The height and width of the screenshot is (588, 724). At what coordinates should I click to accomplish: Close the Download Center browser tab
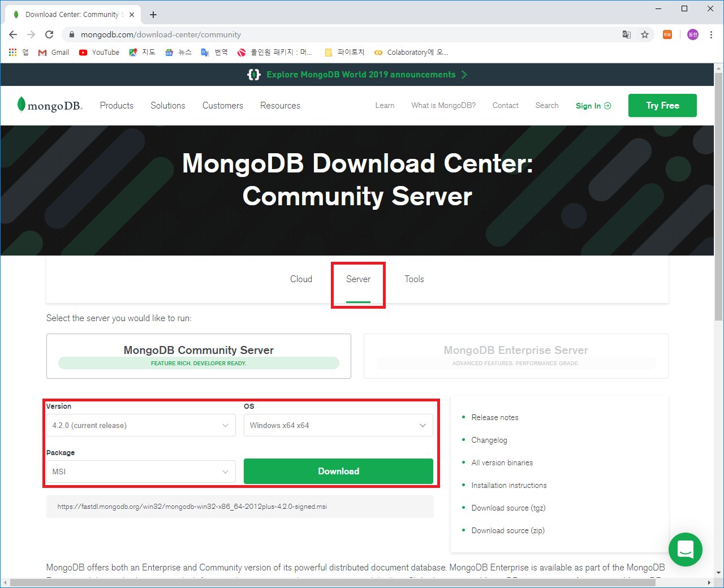pos(132,15)
